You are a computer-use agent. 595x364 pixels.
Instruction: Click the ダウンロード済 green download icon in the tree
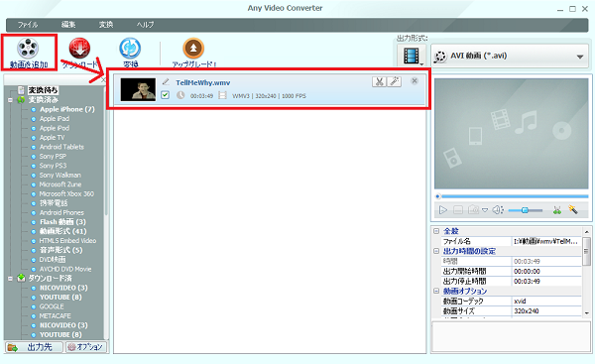point(21,279)
